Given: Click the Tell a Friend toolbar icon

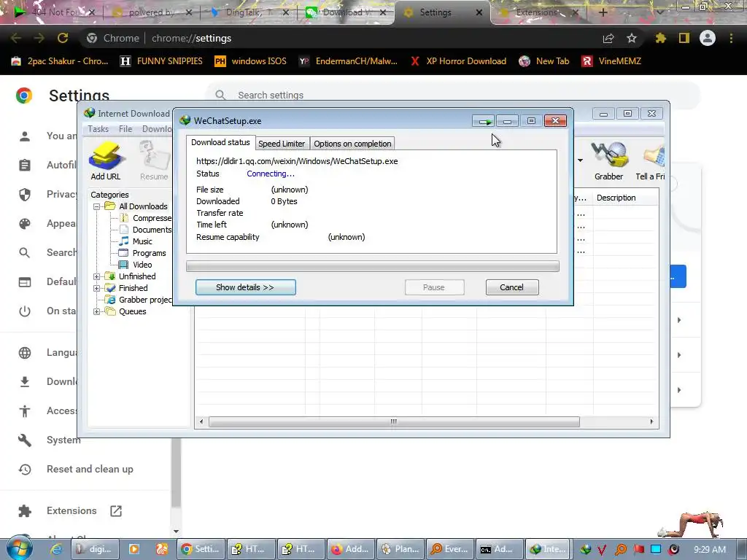Looking at the screenshot, I should point(651,160).
